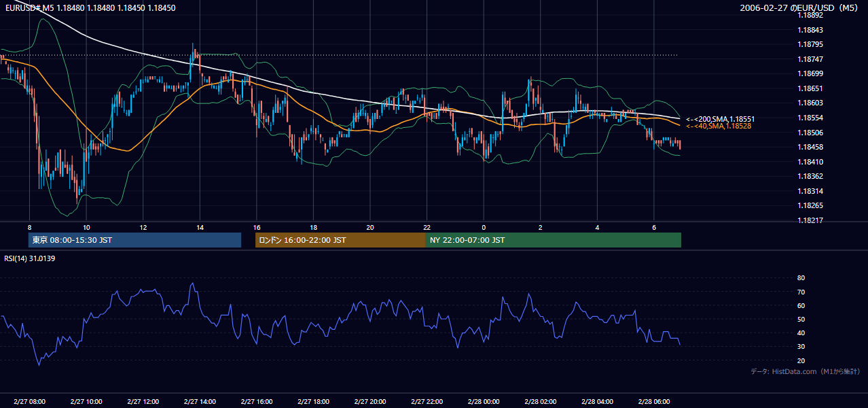Click the 2/27 16:00 time label
The image size is (868, 408).
[256, 401]
